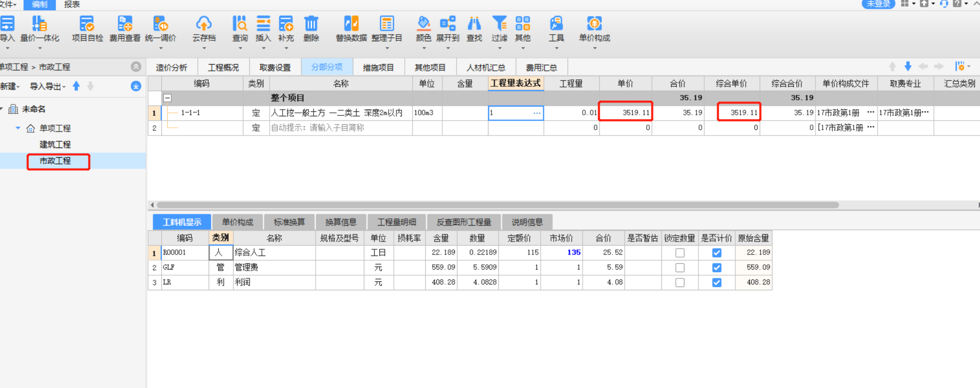The height and width of the screenshot is (388, 980).
Task: Switch to 人材机汇总 tab
Action: (486, 67)
